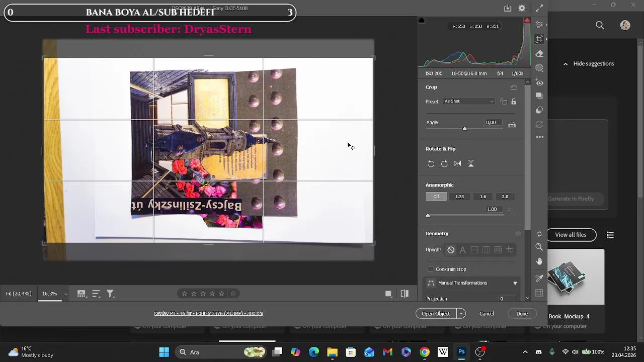This screenshot has width=644, height=362.
Task: Apply Vertical Upright correction
Action: [x=486, y=250]
